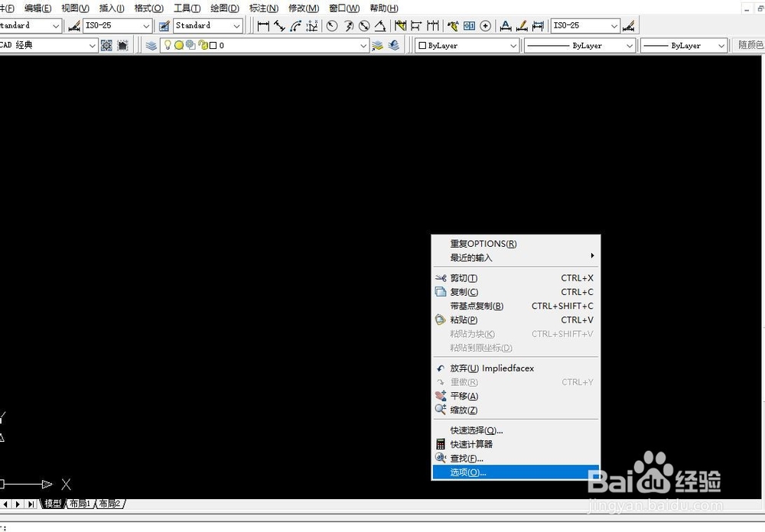This screenshot has width=765, height=532.
Task: Select the Angular dimension tool
Action: 380,25
